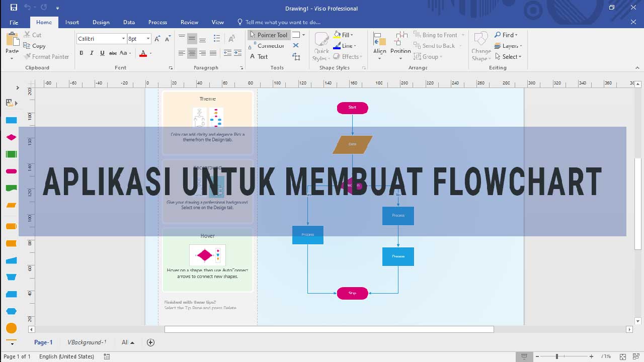Viewport: 644px width, 362px height.
Task: Click the Format Painter icon
Action: point(28,56)
